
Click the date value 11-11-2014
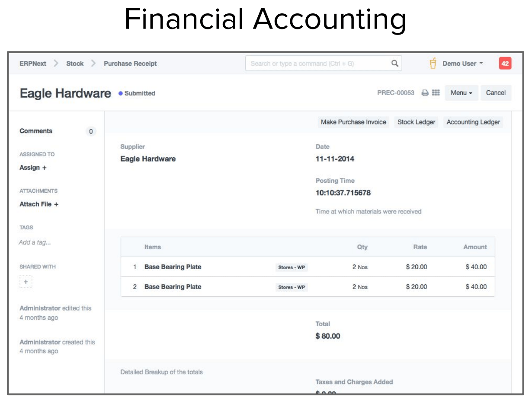click(335, 159)
